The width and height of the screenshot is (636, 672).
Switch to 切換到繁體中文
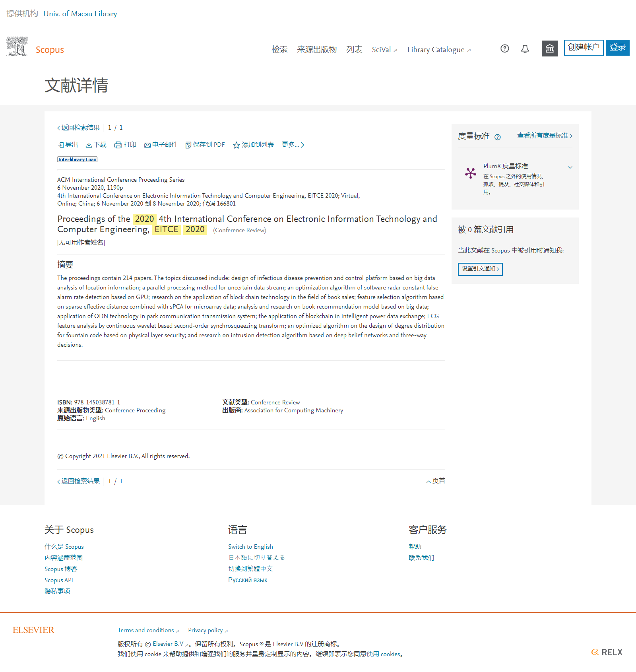[250, 569]
